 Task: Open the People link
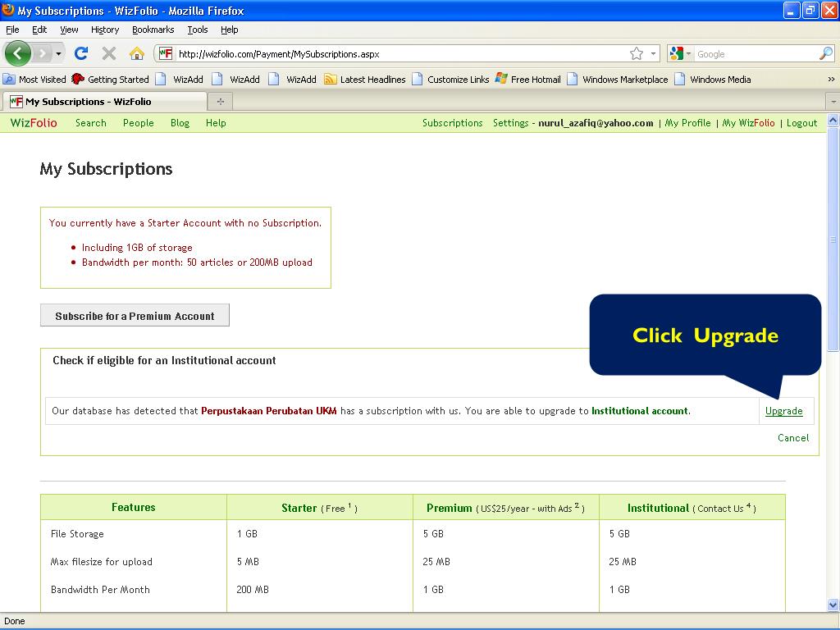(x=138, y=123)
